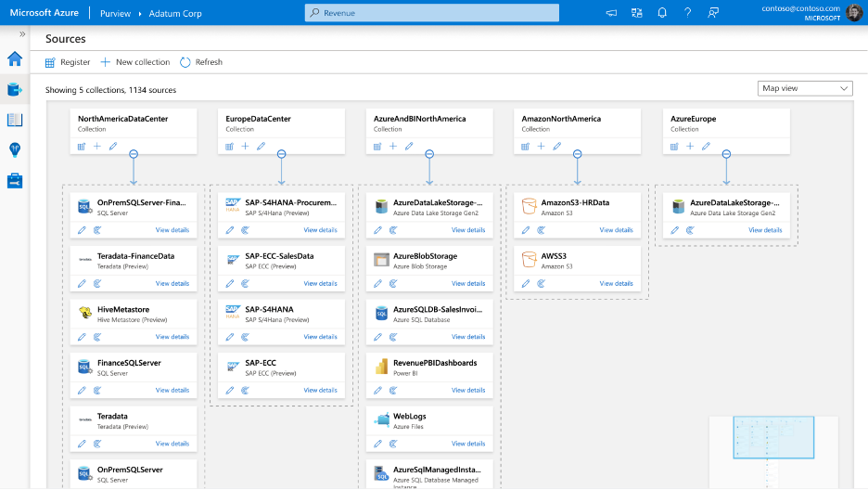Collapse the AmazonNorthAmerica collection node
The width and height of the screenshot is (868, 490).
click(x=578, y=154)
